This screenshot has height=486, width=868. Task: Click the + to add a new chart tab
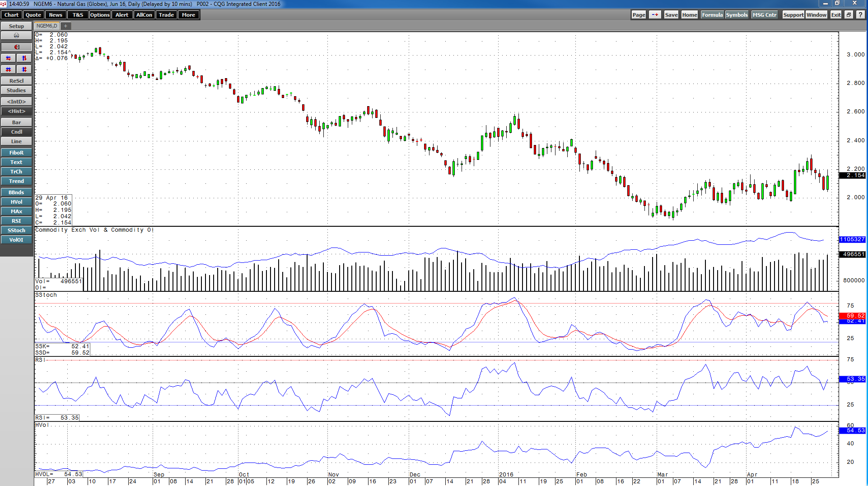tap(65, 26)
